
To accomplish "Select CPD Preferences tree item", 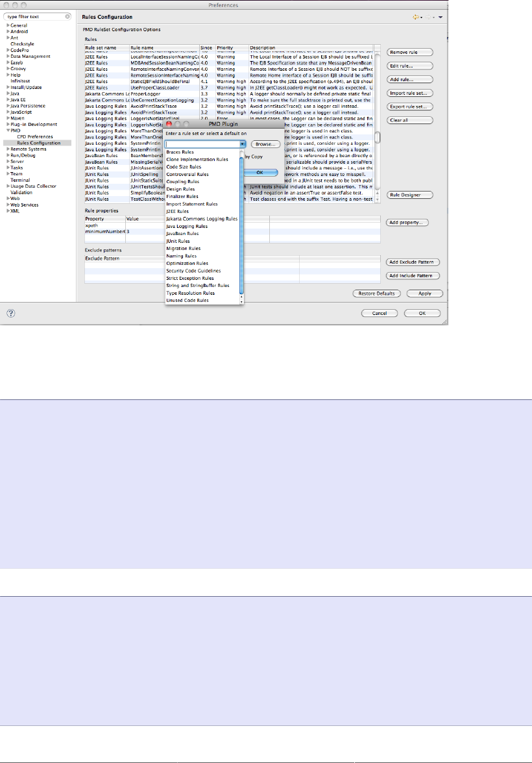I will click(x=35, y=137).
